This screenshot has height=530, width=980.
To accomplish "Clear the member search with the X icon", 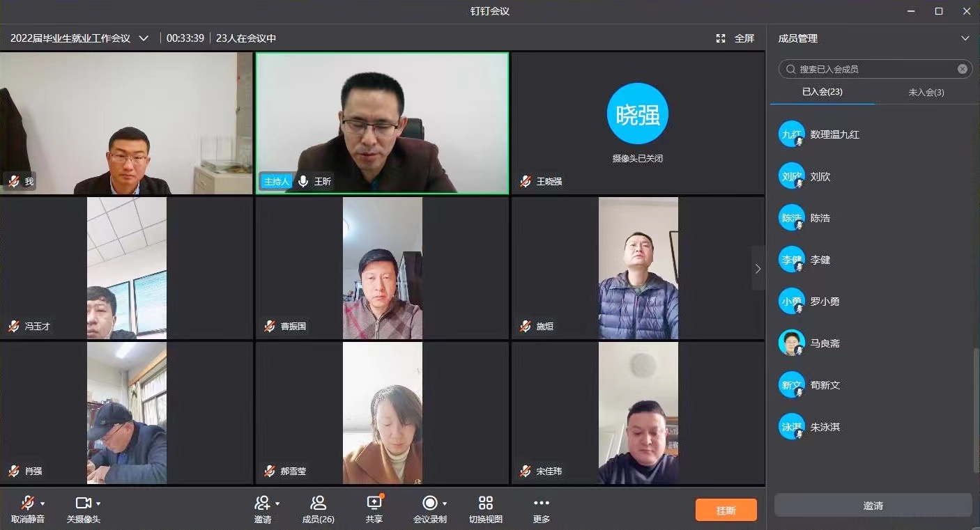I will pos(963,69).
